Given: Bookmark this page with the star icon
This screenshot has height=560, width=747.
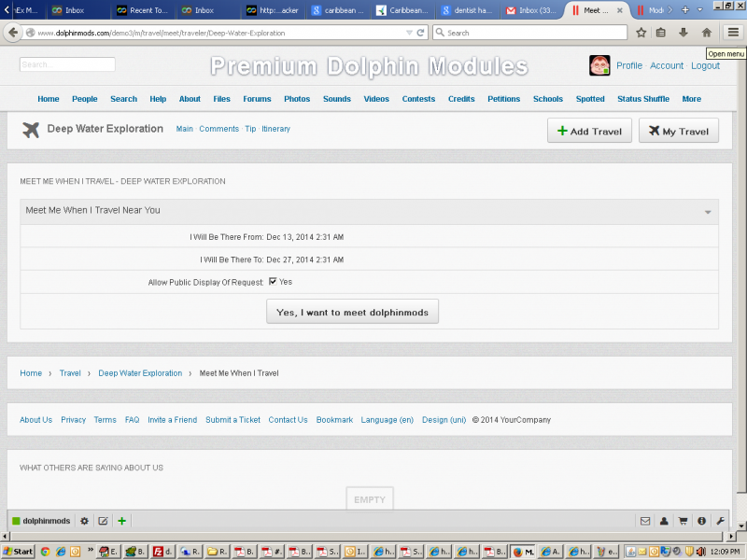Looking at the screenshot, I should tap(641, 33).
